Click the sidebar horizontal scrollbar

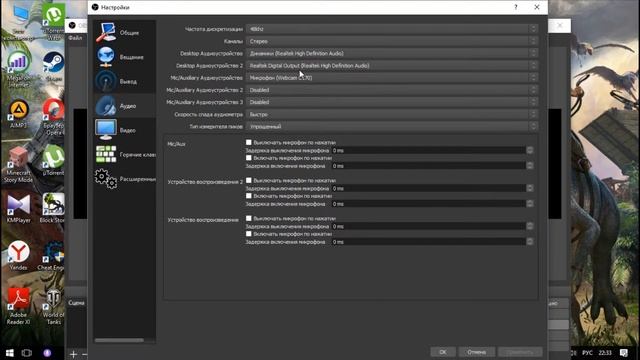pyautogui.click(x=119, y=340)
